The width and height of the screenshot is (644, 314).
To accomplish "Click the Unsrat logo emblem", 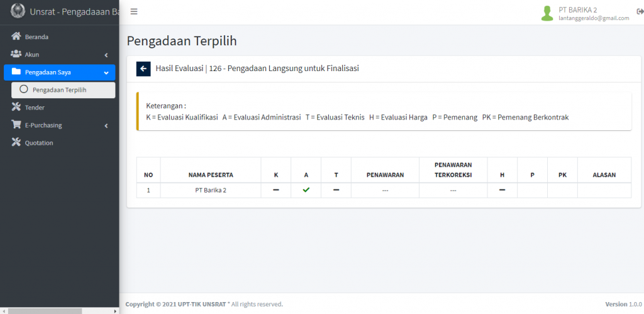I will [x=17, y=11].
